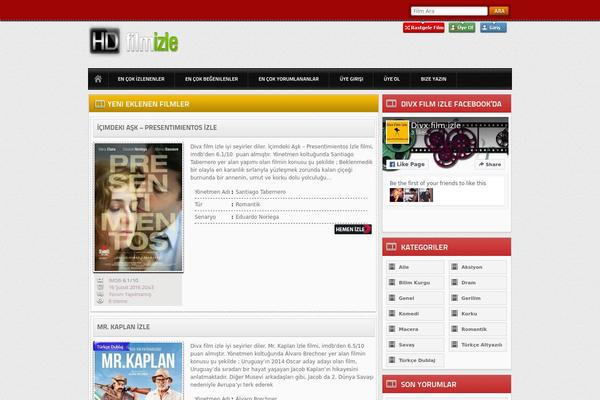Open the Aksiyon category link
Viewport: 600px width, 400px height.
[472, 267]
